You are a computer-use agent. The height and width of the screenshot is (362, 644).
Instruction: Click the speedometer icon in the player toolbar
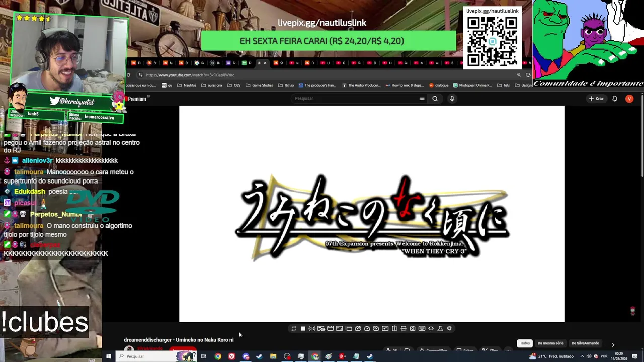coord(367,329)
